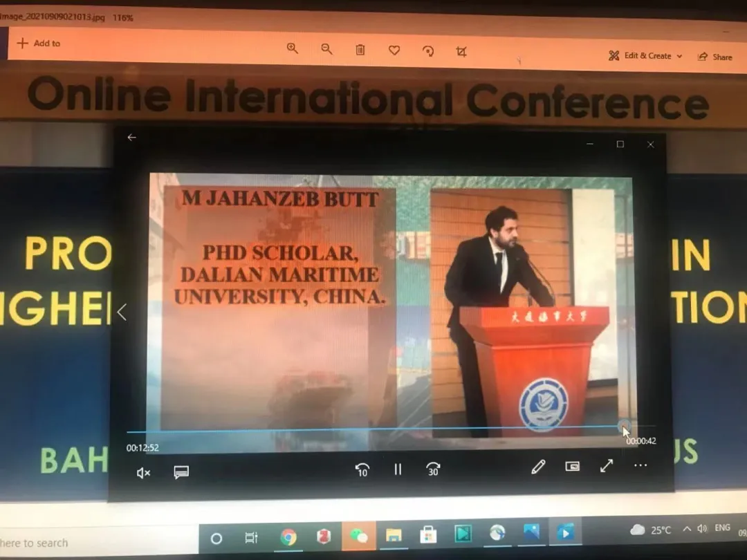Click the Share button
This screenshot has width=747, height=560.
[715, 57]
